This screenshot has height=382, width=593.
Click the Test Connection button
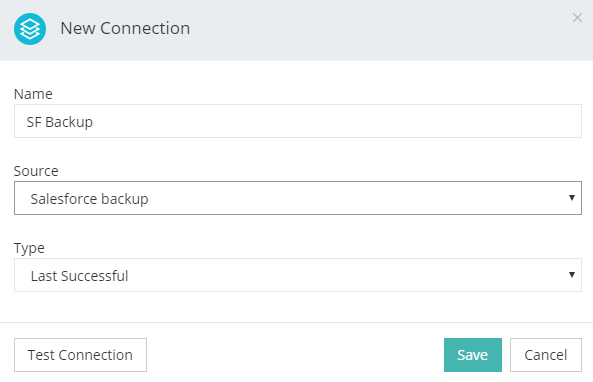pos(80,355)
